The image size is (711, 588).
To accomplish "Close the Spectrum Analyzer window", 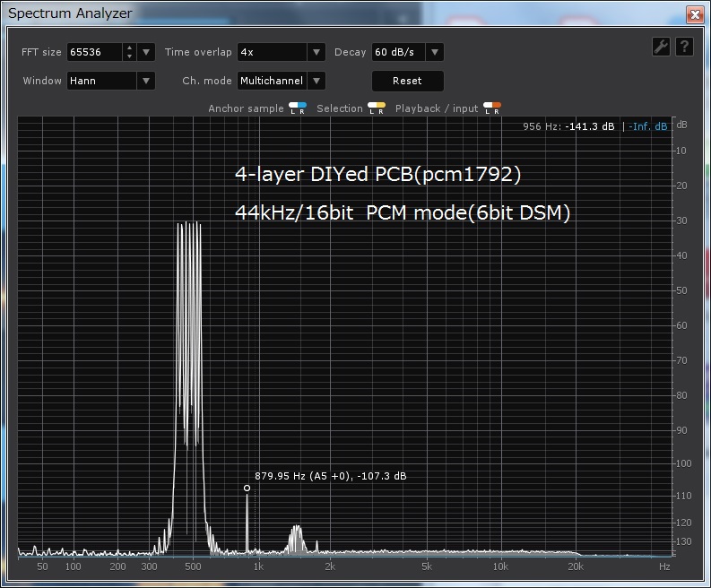I will point(695,14).
